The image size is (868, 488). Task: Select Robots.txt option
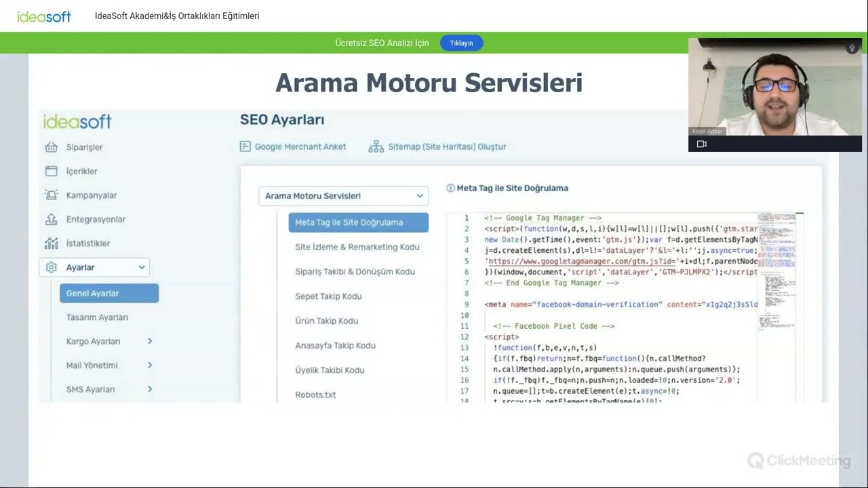pos(315,394)
